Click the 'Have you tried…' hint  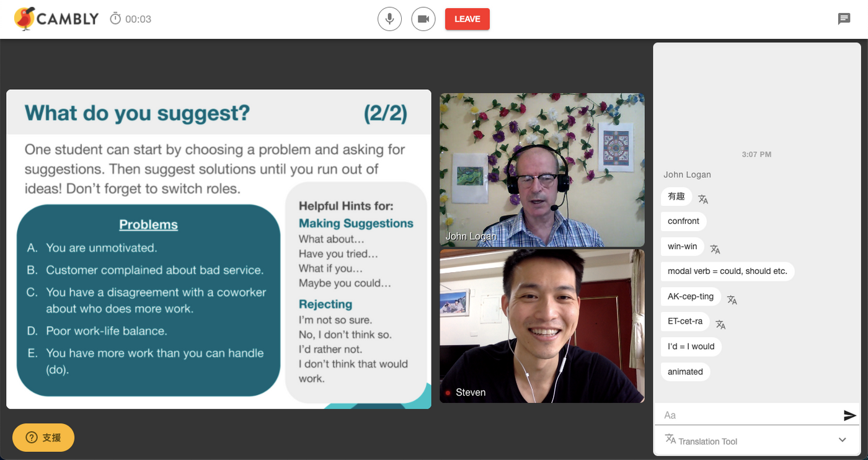[x=339, y=254]
